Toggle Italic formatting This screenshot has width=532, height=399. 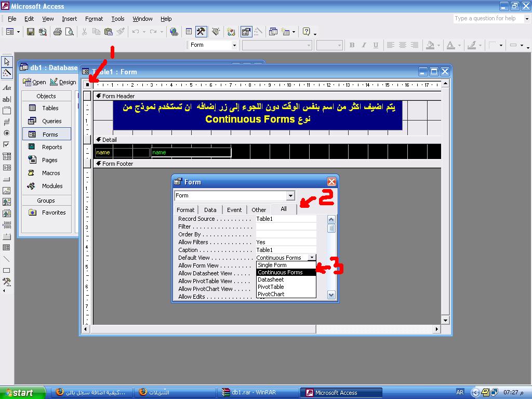click(364, 45)
